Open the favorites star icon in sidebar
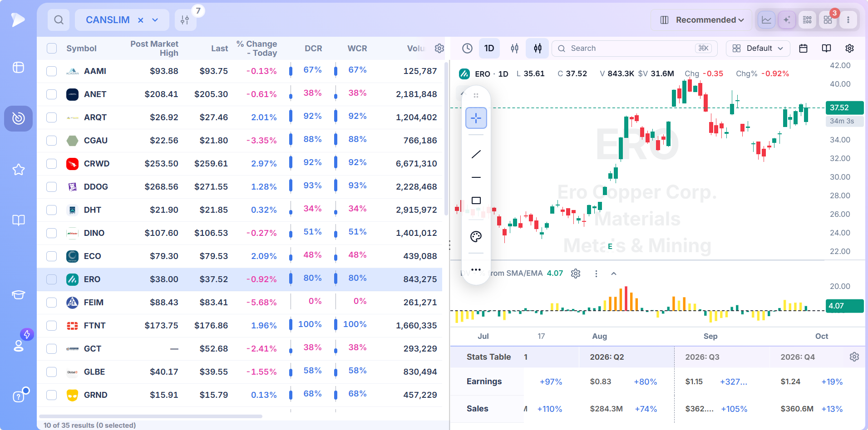The height and width of the screenshot is (430, 868). tap(18, 170)
